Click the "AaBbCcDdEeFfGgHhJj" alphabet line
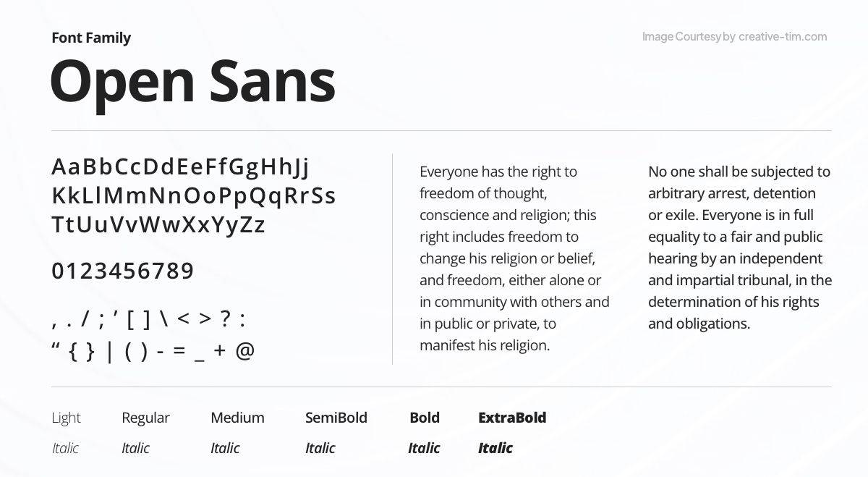 click(181, 167)
